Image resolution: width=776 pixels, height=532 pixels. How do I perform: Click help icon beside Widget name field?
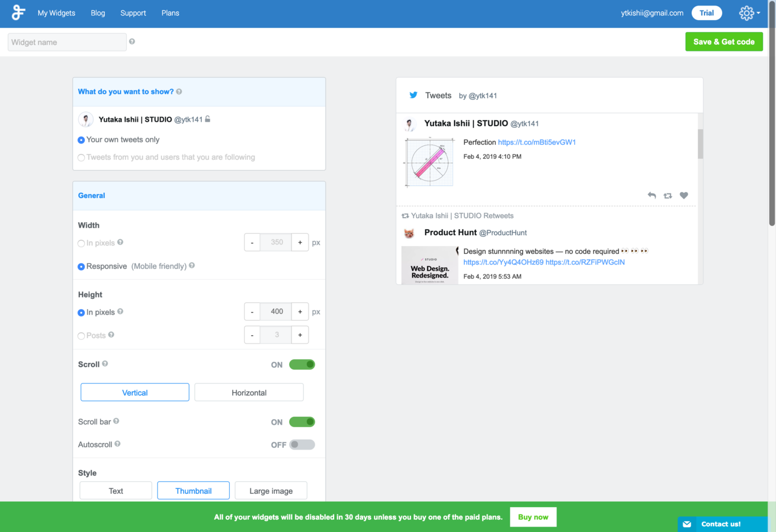(x=132, y=42)
